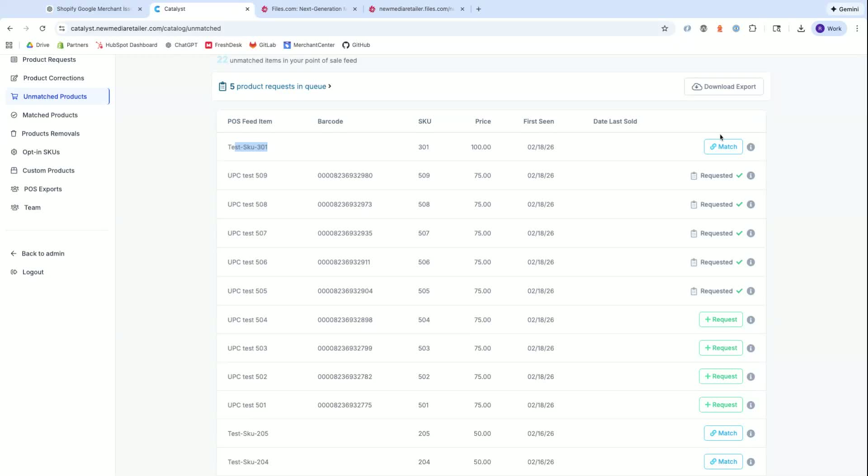The height and width of the screenshot is (476, 868).
Task: Open the 5 product requests in queue link
Action: [x=280, y=86]
